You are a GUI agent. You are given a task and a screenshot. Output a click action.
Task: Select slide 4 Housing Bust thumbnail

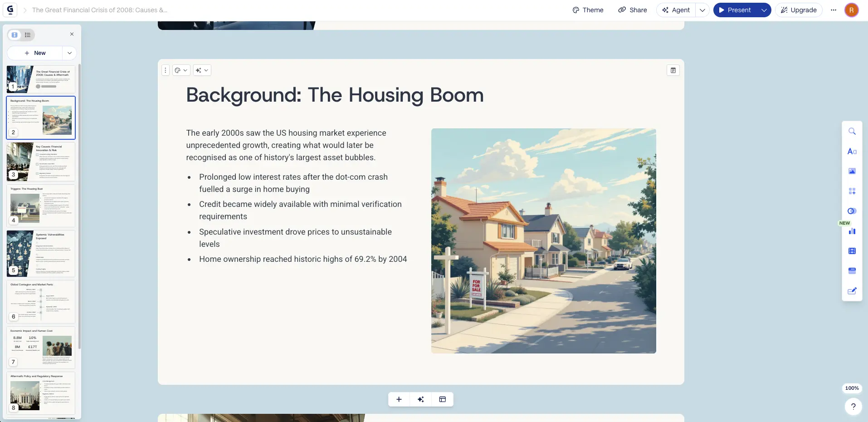(41, 206)
